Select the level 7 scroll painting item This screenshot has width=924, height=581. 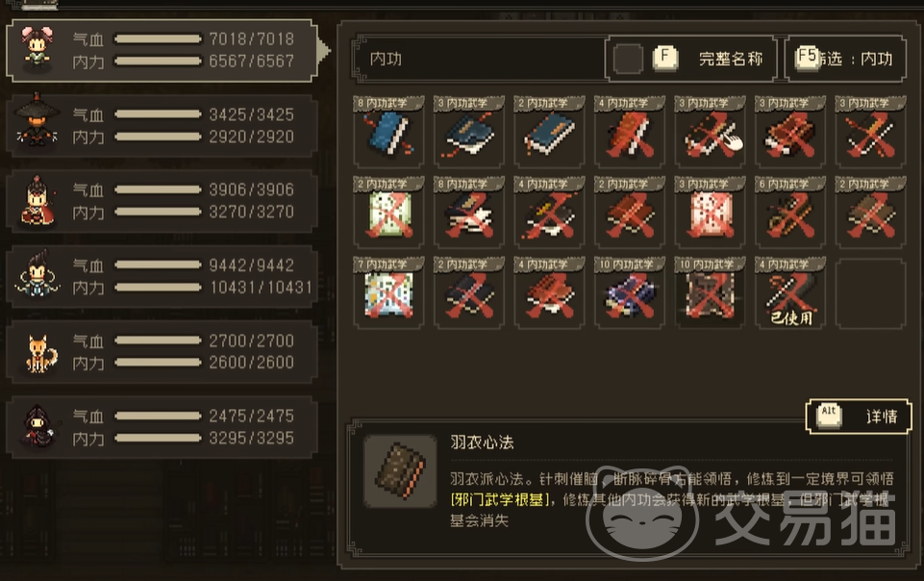tap(388, 292)
